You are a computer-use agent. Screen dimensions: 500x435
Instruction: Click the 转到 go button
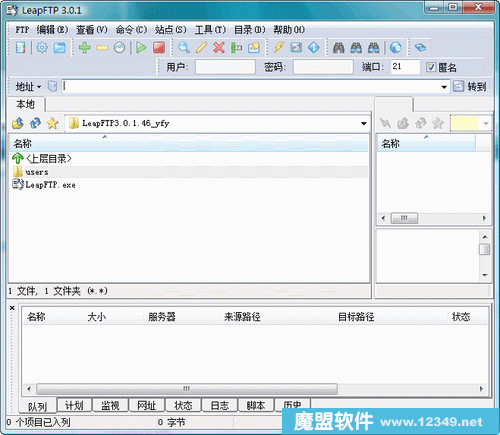(x=471, y=87)
